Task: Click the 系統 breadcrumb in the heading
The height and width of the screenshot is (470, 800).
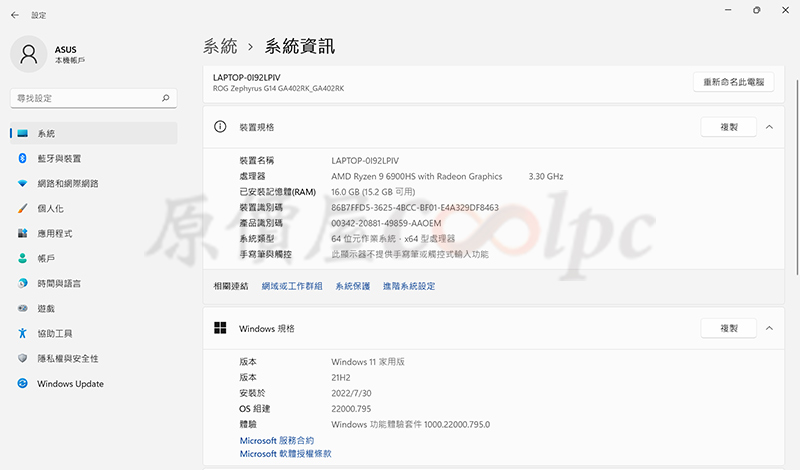Action: coord(220,46)
